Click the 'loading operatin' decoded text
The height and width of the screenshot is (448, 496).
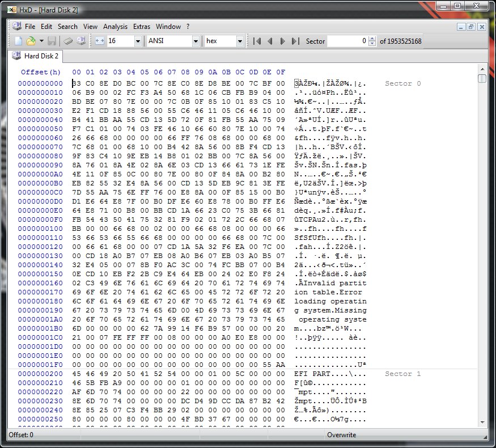pyautogui.click(x=330, y=301)
